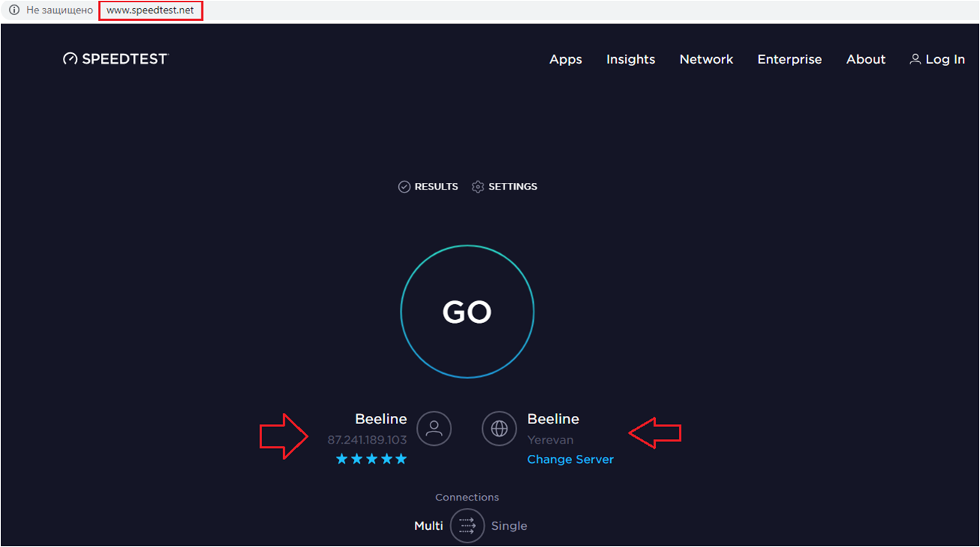This screenshot has height=547, width=980.
Task: Click the www.speedtest.net address field
Action: (150, 10)
